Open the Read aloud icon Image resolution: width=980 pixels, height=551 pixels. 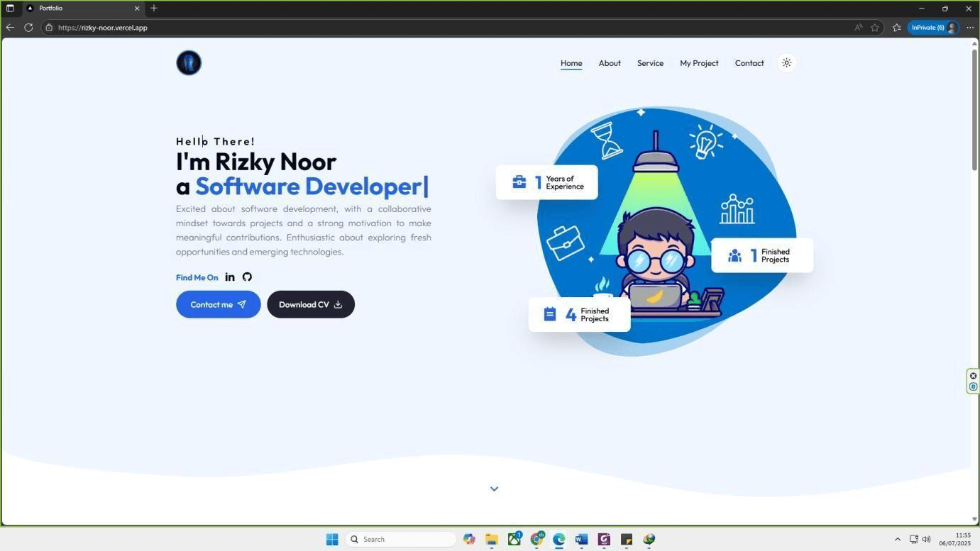tap(858, 28)
